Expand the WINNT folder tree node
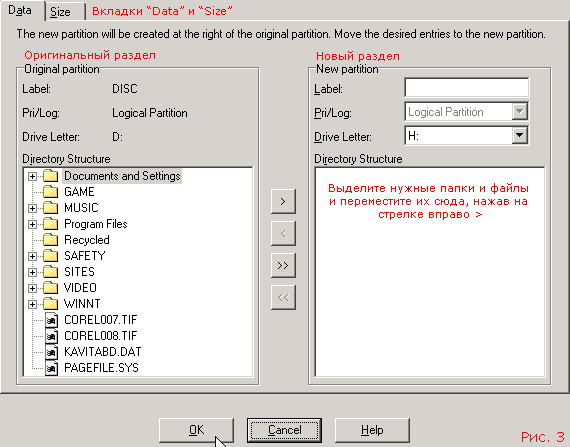The image size is (570, 447). [x=32, y=304]
